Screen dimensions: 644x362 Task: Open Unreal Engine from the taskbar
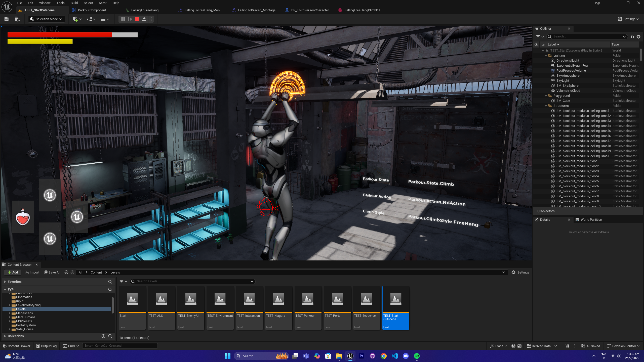click(x=350, y=356)
